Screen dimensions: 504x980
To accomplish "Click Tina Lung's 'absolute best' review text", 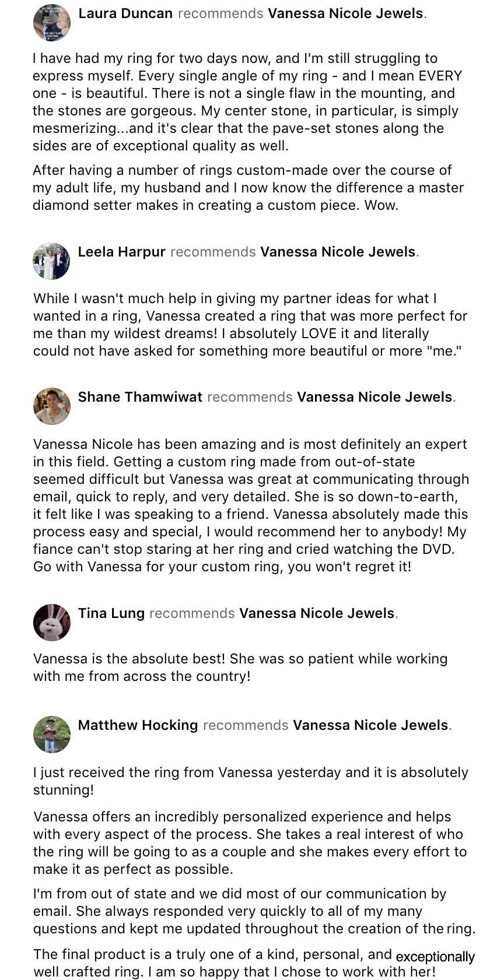I will 240,668.
